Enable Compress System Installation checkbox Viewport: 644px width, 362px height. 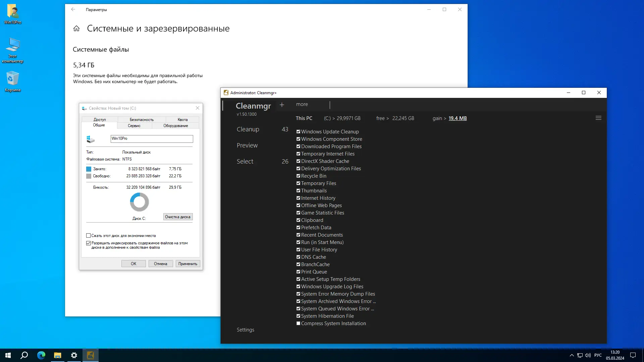tap(298, 323)
